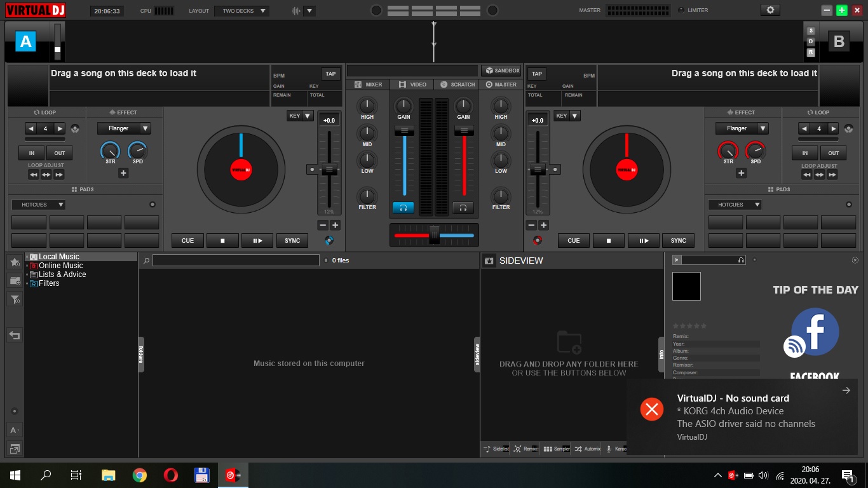Open Google Chrome from the taskbar
The image size is (868, 488).
140,475
